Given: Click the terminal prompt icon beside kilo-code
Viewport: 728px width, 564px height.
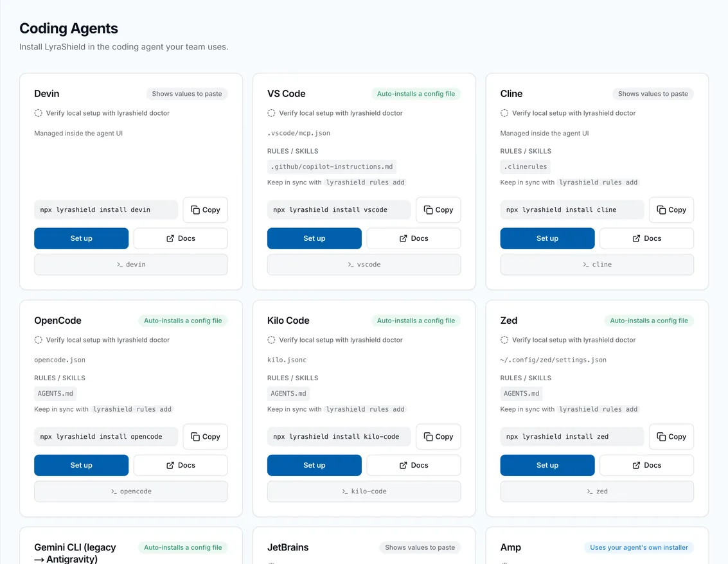Looking at the screenshot, I should pyautogui.click(x=345, y=491).
